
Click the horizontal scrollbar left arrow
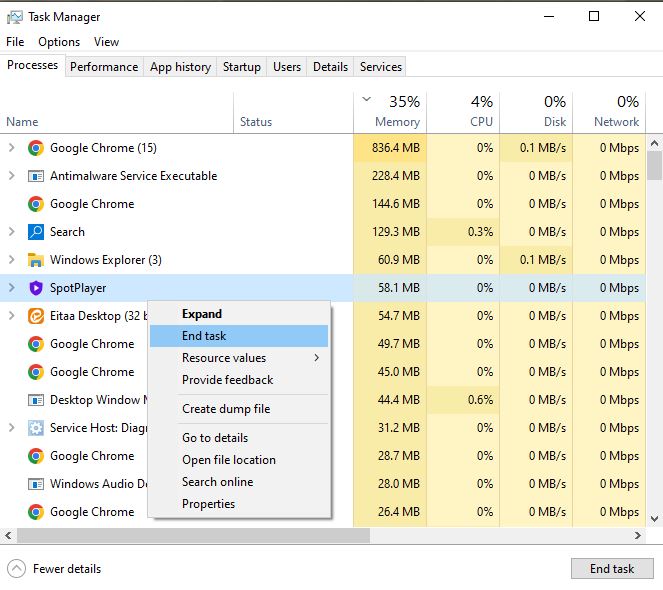(x=8, y=535)
